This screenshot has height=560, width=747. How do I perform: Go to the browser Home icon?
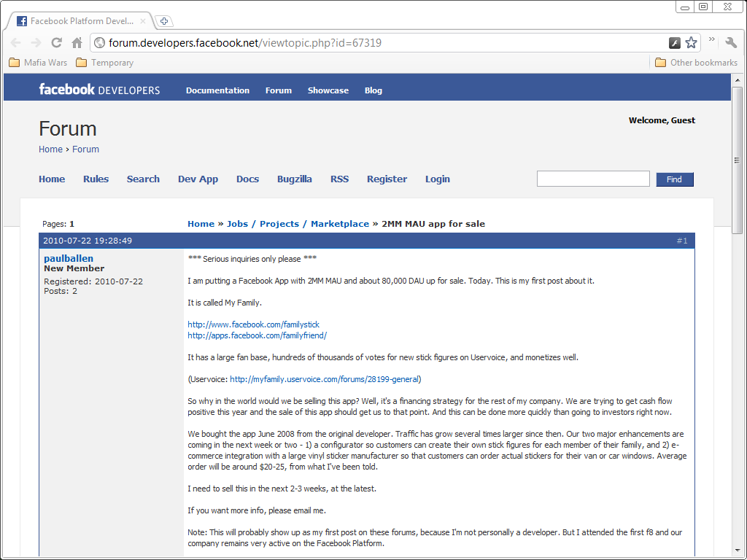77,43
